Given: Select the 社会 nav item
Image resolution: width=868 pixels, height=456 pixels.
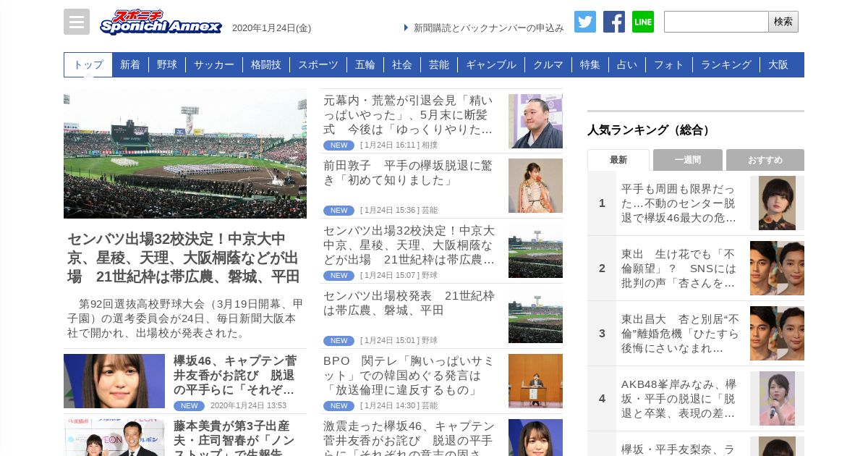Looking at the screenshot, I should 402,64.
